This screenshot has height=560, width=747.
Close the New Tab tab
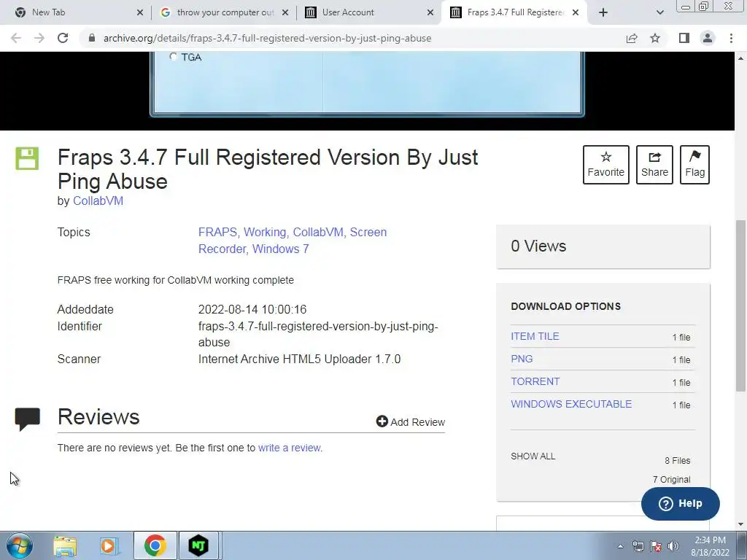pos(139,12)
